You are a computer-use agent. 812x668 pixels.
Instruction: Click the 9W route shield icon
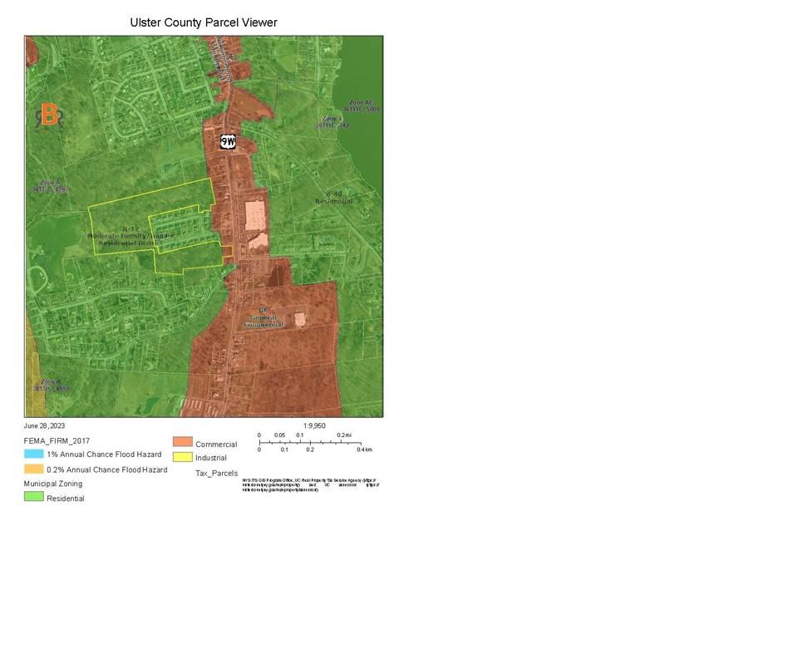(x=229, y=141)
